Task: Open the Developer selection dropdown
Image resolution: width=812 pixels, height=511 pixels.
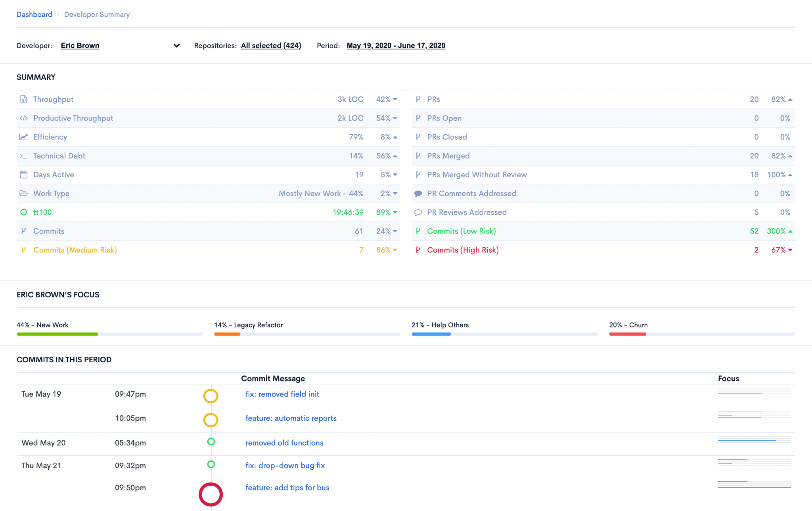Action: pyautogui.click(x=176, y=46)
